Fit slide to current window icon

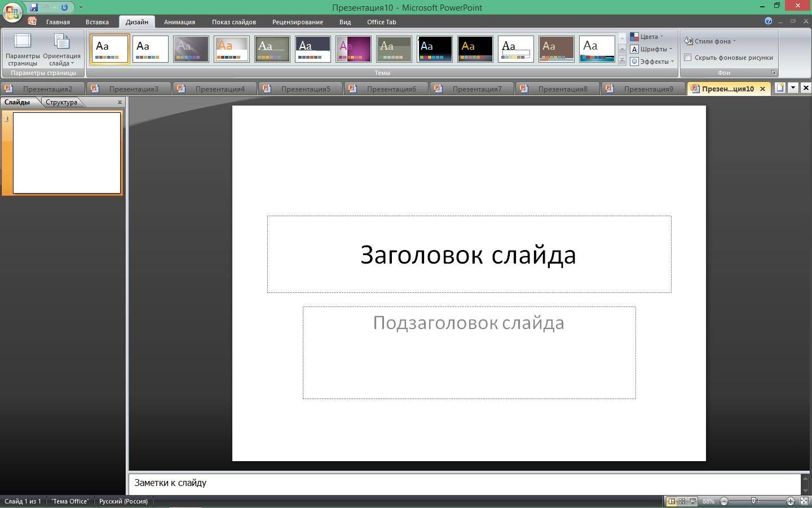pyautogui.click(x=805, y=501)
